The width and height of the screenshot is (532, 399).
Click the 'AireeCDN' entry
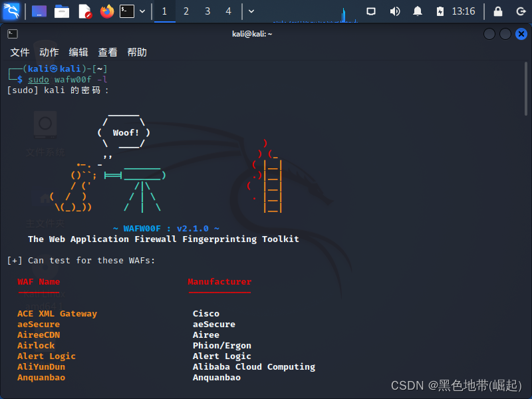(x=39, y=335)
